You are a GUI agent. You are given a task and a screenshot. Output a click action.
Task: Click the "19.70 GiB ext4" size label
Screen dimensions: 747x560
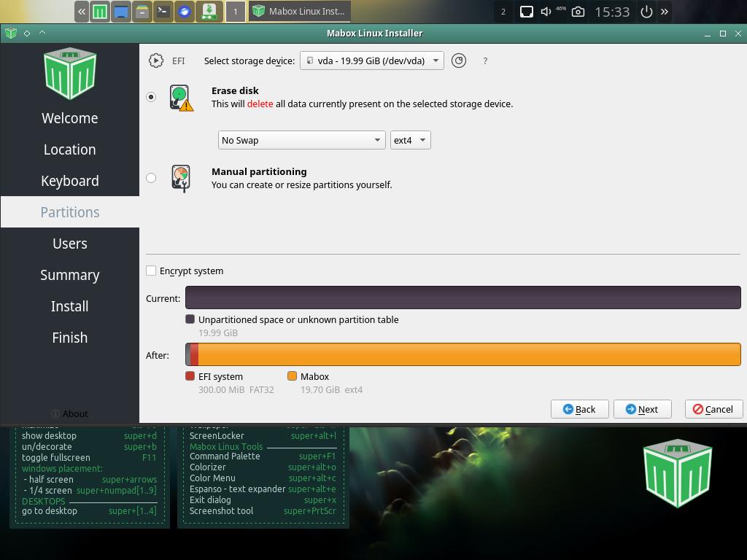pyautogui.click(x=332, y=389)
